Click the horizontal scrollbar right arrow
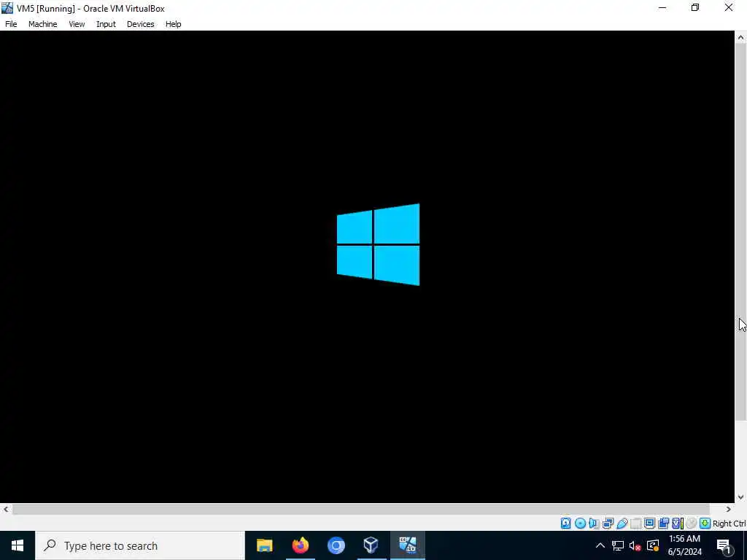The image size is (747, 560). (x=729, y=509)
